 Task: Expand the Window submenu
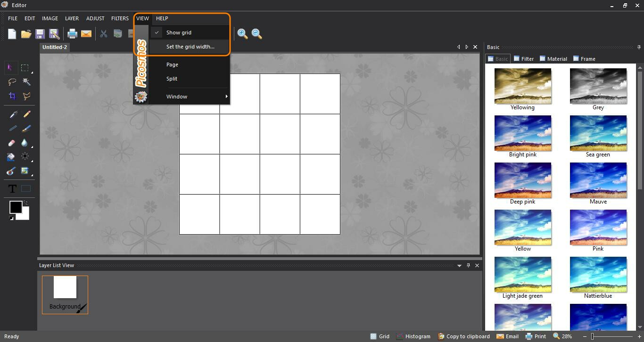177,97
